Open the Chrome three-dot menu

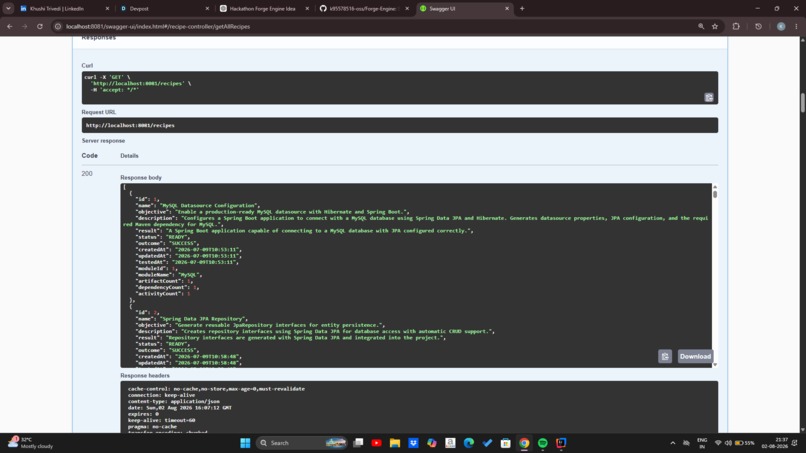tap(796, 26)
